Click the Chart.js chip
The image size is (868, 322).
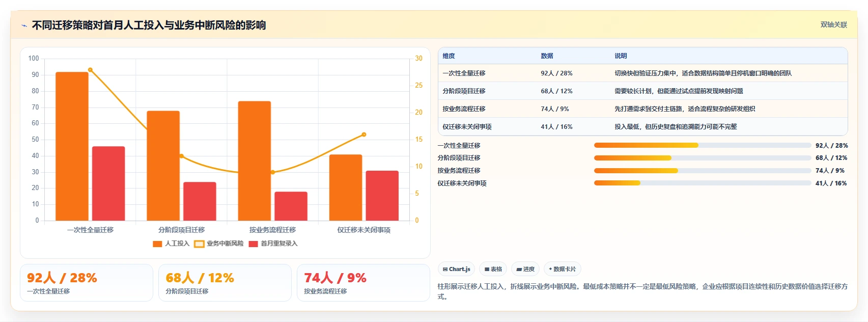click(x=457, y=269)
